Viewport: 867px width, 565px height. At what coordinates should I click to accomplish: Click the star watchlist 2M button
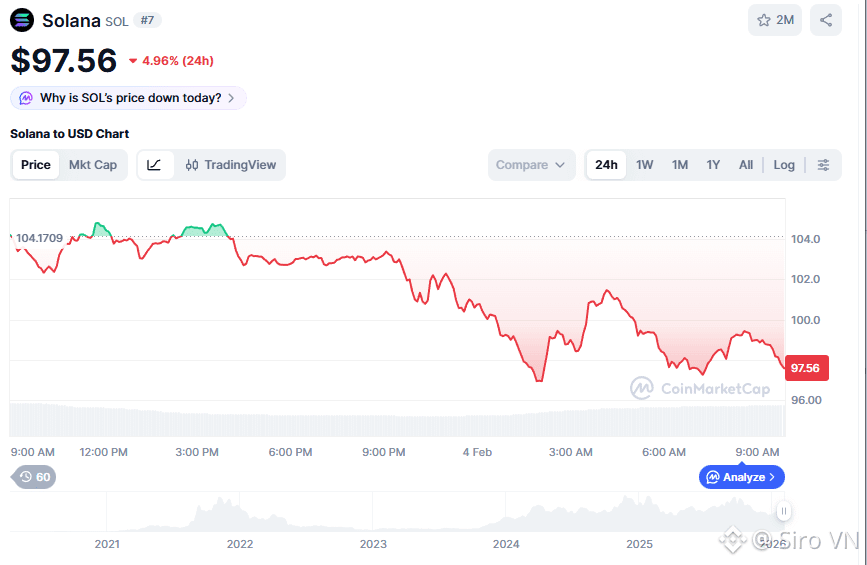point(775,20)
